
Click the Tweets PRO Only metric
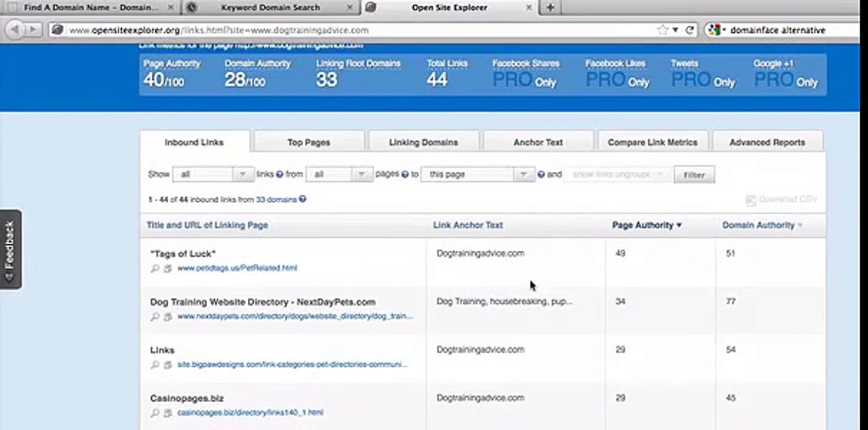pyautogui.click(x=703, y=74)
